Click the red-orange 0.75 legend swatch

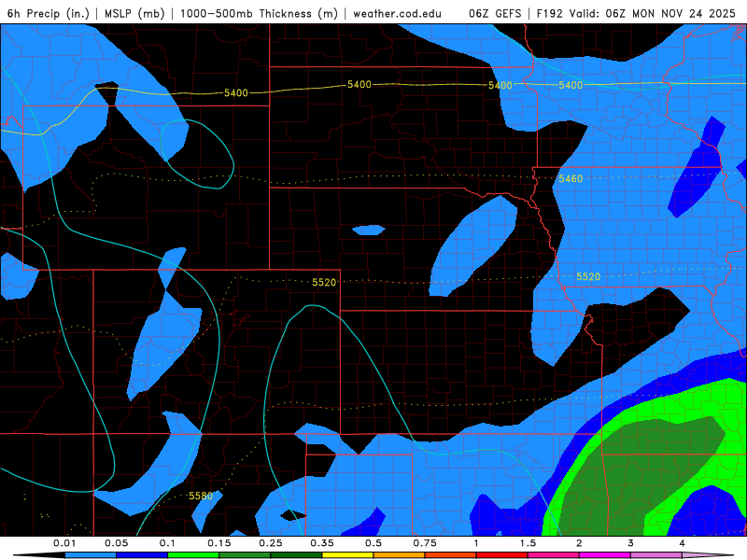pos(451,555)
